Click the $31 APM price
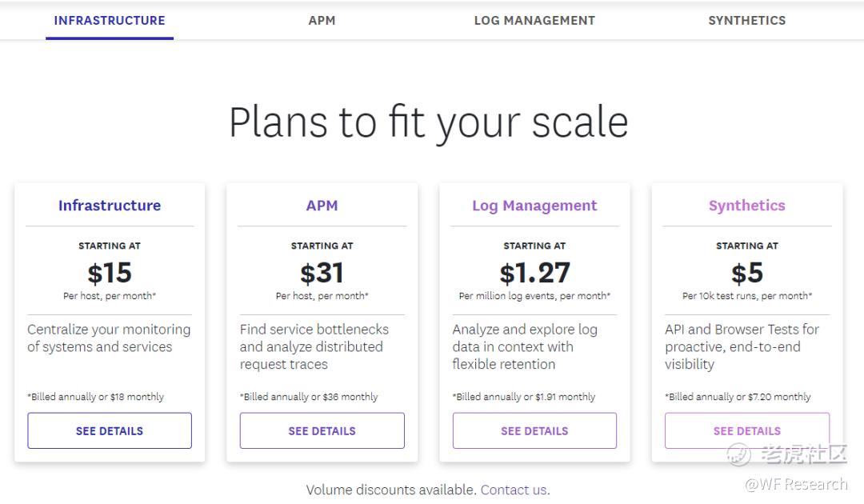The width and height of the screenshot is (864, 504). pyautogui.click(x=322, y=274)
